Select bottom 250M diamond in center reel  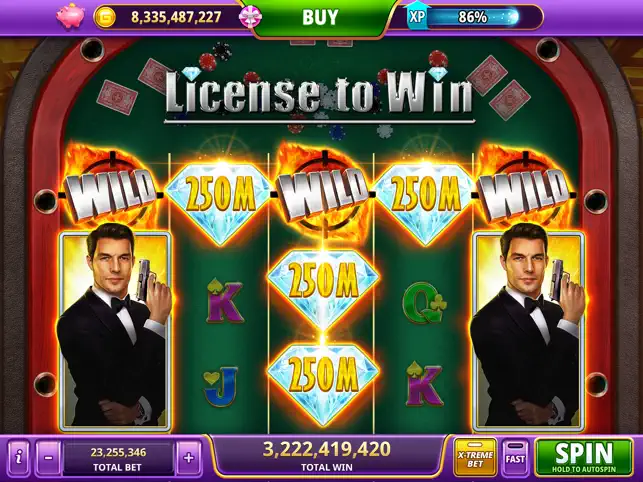[x=323, y=378]
